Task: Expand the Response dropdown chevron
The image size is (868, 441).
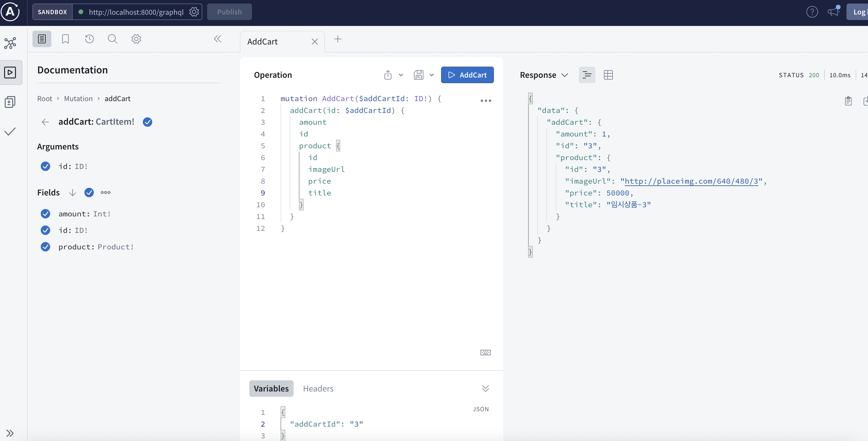Action: click(x=565, y=75)
